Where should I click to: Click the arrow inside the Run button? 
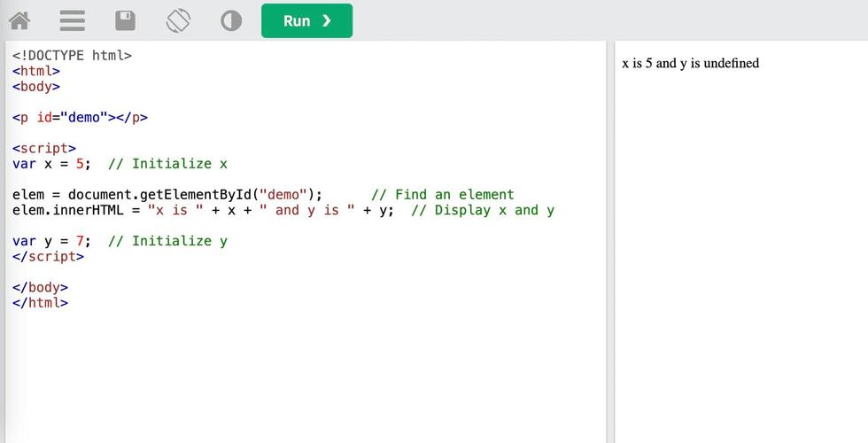point(327,21)
